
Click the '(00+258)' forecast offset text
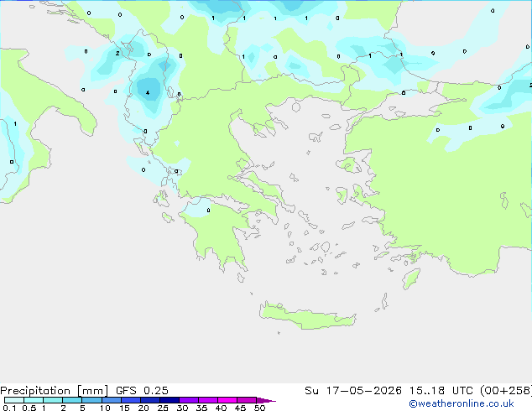pos(506,391)
